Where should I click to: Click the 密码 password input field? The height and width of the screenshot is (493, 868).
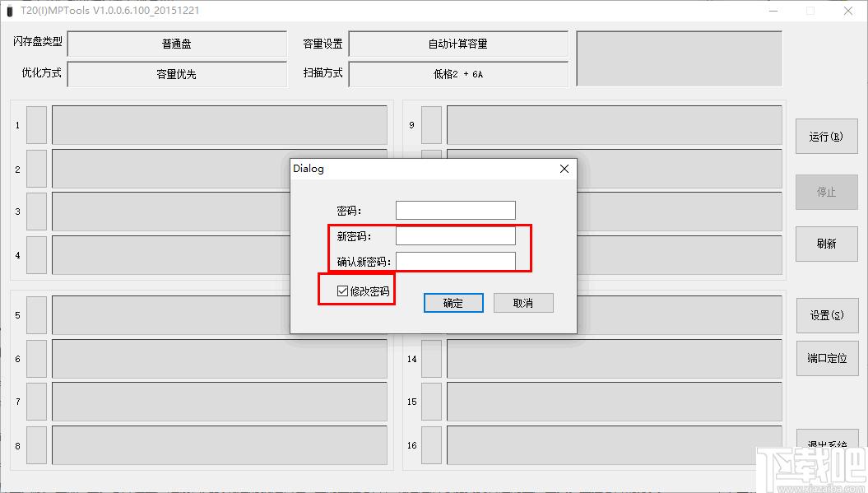[x=456, y=211]
